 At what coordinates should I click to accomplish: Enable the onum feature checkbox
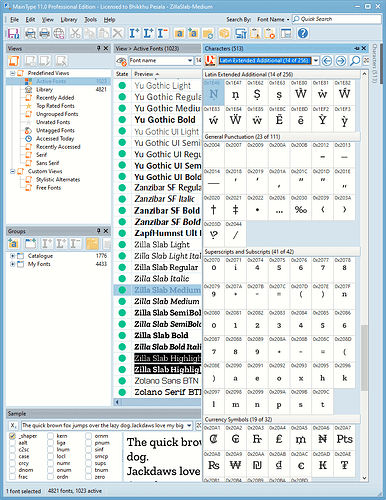point(50,470)
